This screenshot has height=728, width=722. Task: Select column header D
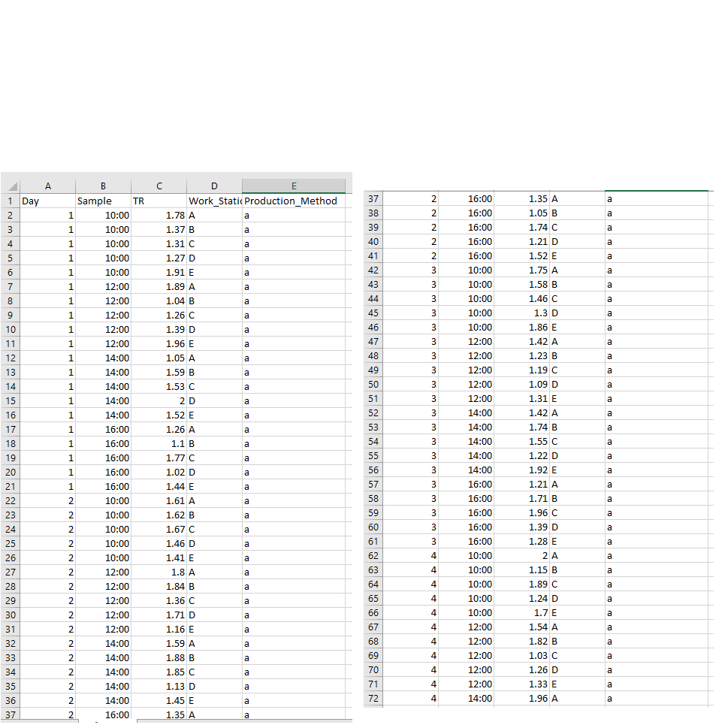213,186
